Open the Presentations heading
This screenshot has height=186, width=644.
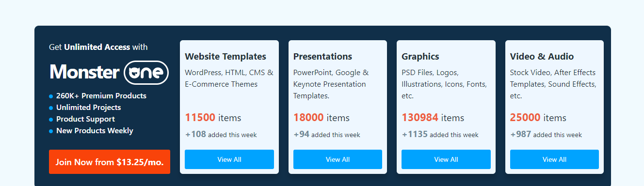pyautogui.click(x=322, y=57)
